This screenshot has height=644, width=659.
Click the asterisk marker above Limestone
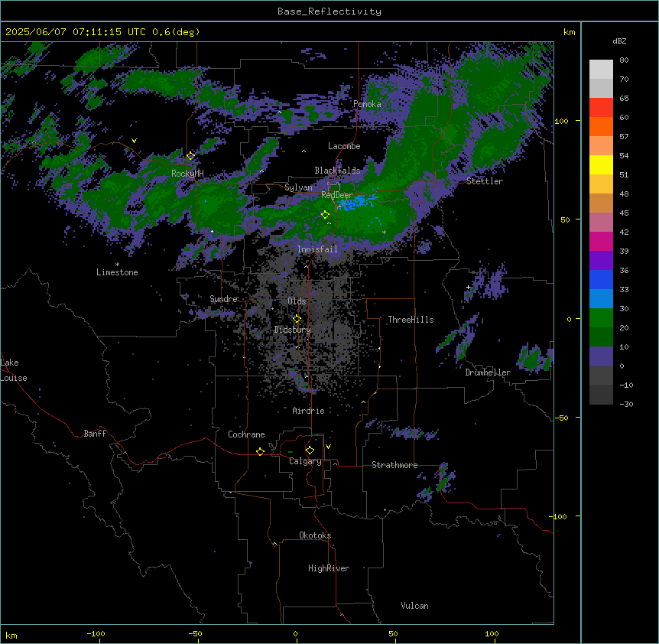[117, 265]
